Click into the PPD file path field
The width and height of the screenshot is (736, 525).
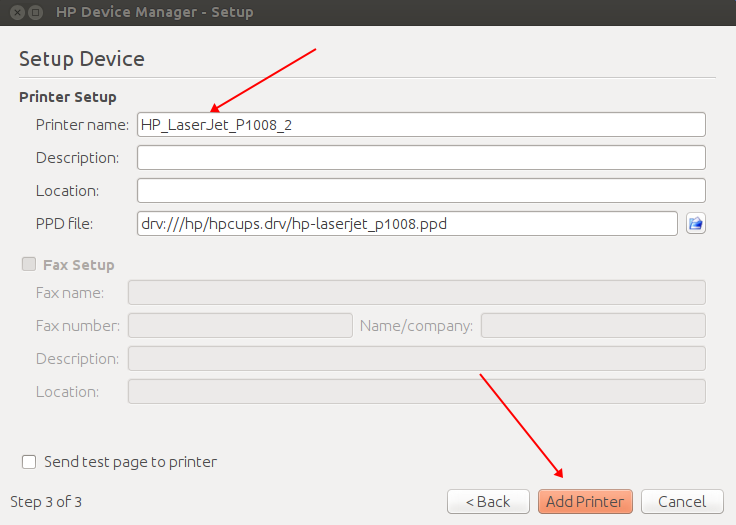click(407, 224)
